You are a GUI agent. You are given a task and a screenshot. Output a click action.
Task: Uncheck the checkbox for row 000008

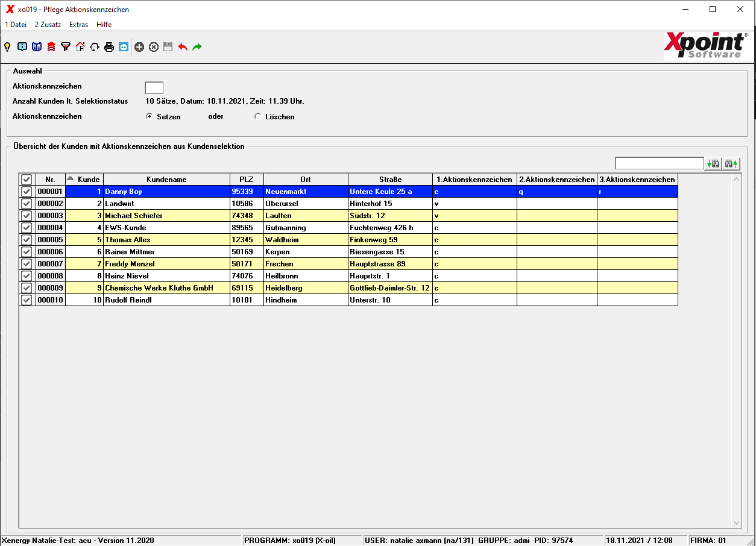pos(27,276)
